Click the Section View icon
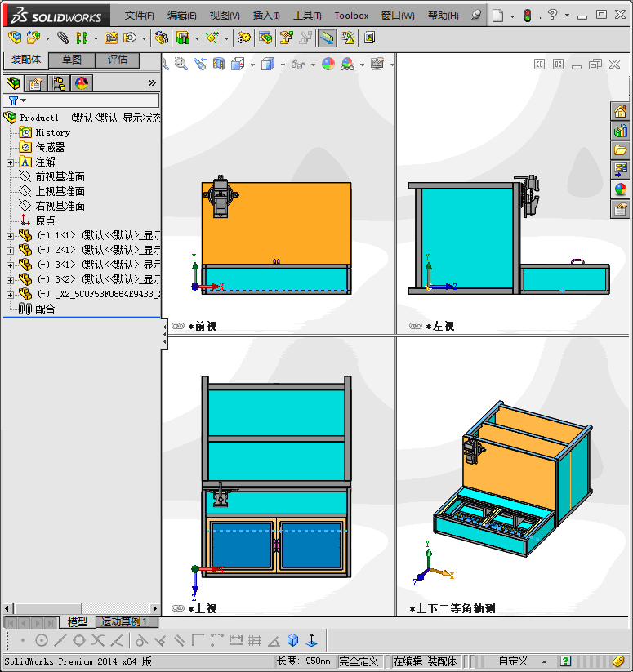 pyautogui.click(x=219, y=65)
